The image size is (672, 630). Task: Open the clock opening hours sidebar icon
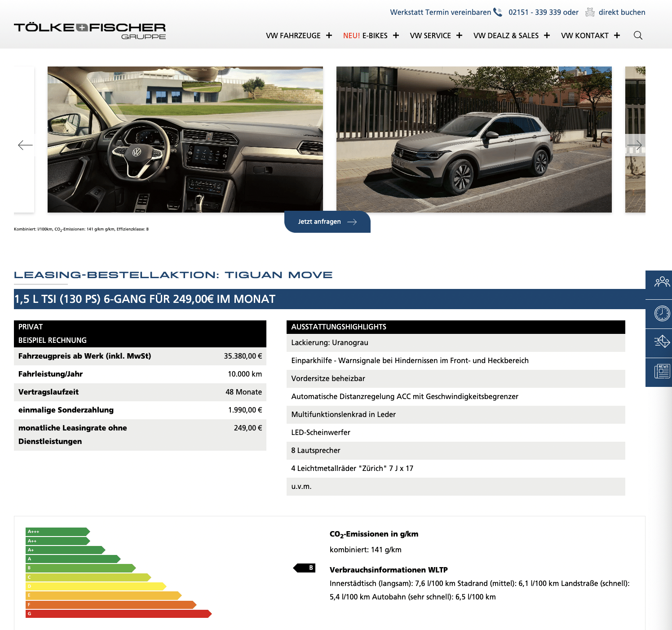pos(662,313)
